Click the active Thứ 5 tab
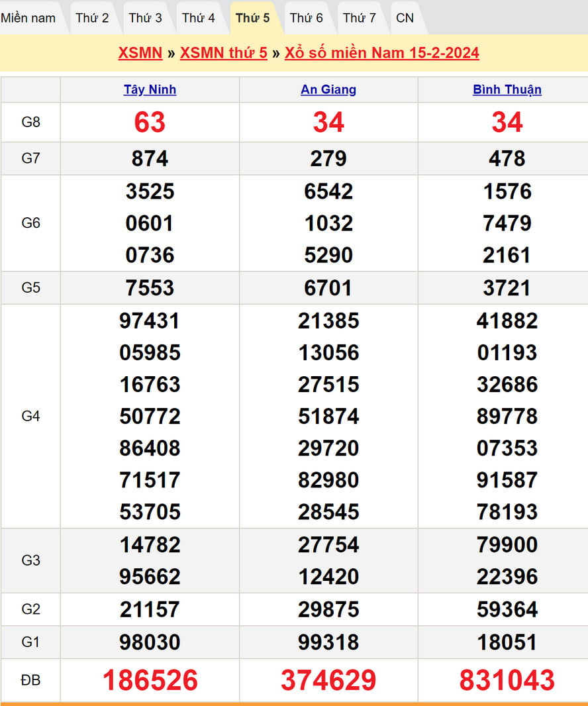The height and width of the screenshot is (706, 588). coord(253,18)
